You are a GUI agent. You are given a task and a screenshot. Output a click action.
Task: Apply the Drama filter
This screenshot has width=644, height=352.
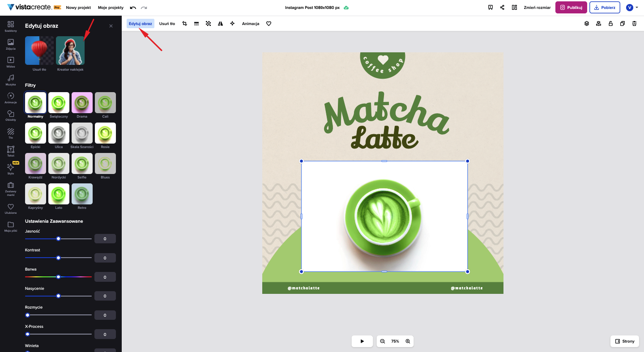click(82, 103)
